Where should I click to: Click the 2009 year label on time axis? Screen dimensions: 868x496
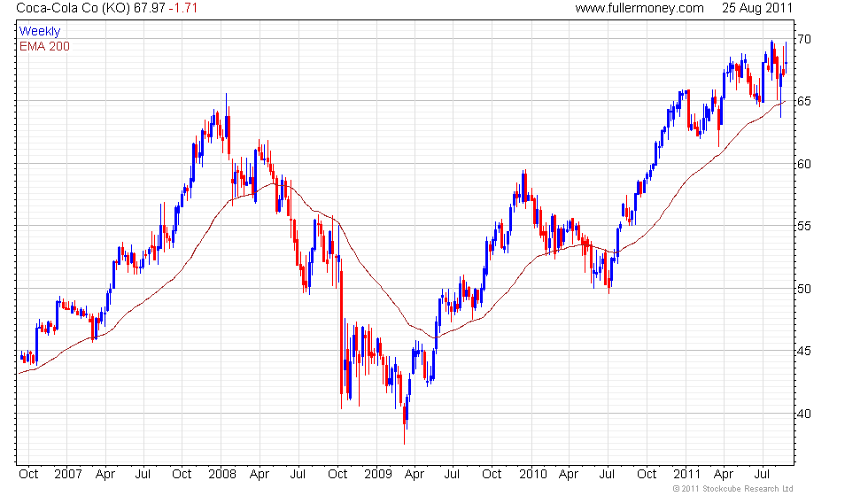378,475
